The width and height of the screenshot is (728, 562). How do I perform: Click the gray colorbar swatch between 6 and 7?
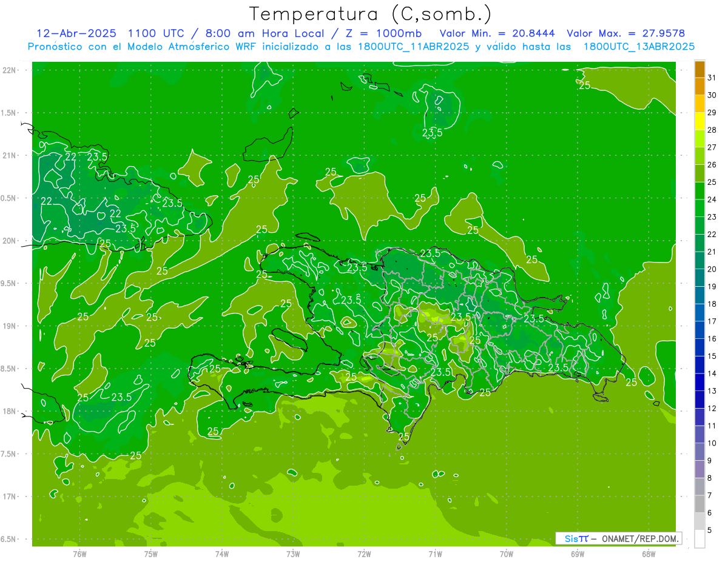pos(699,504)
